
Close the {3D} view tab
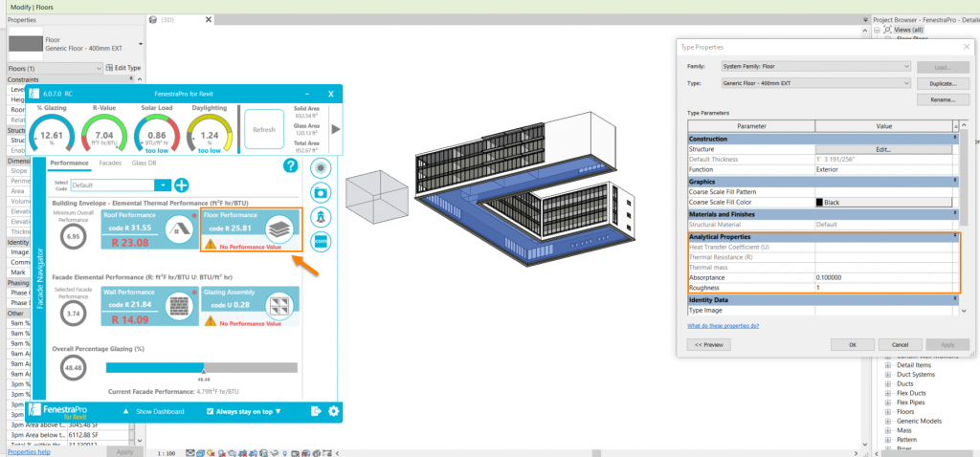click(x=209, y=19)
